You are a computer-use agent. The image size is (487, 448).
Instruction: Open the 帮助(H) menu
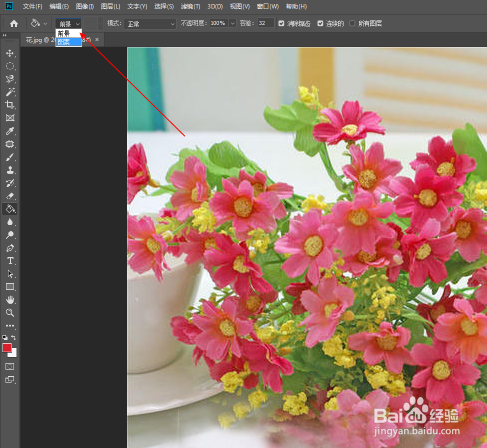click(296, 6)
